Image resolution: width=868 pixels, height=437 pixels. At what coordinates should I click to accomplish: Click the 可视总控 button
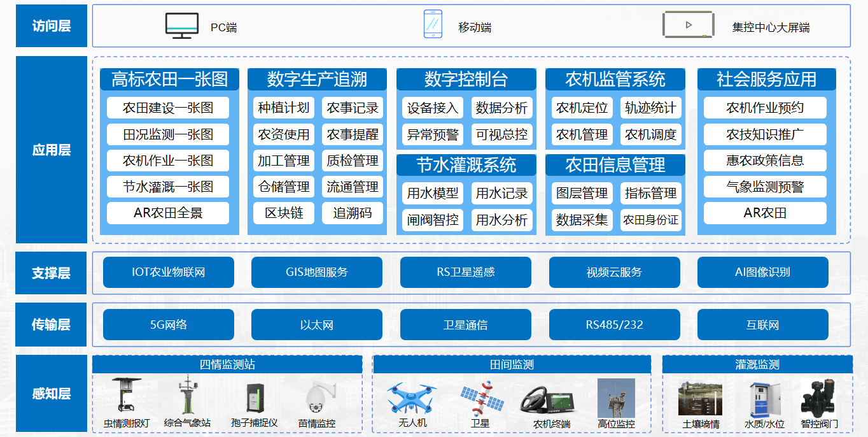tap(501, 134)
